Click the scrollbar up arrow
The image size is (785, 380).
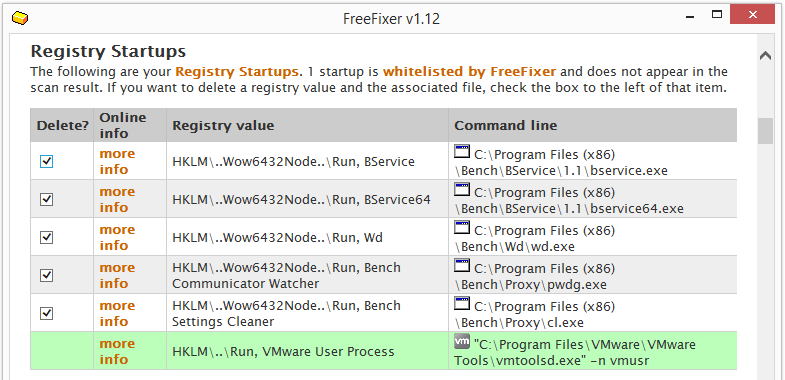point(765,56)
